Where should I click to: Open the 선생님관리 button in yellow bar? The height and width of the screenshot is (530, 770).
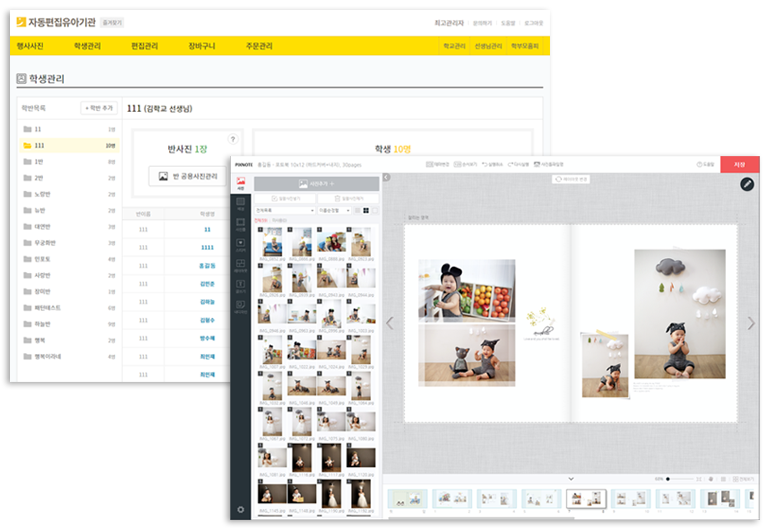click(x=488, y=46)
